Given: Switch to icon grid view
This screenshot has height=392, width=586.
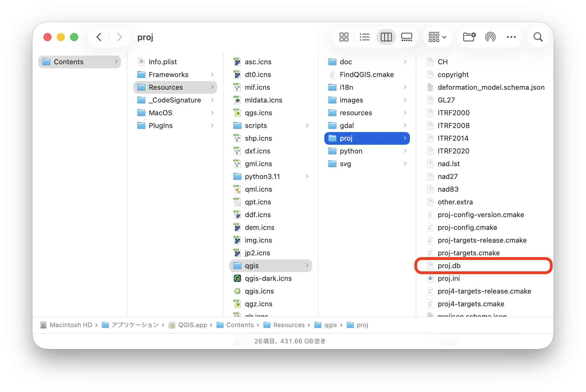Looking at the screenshot, I should pyautogui.click(x=344, y=37).
